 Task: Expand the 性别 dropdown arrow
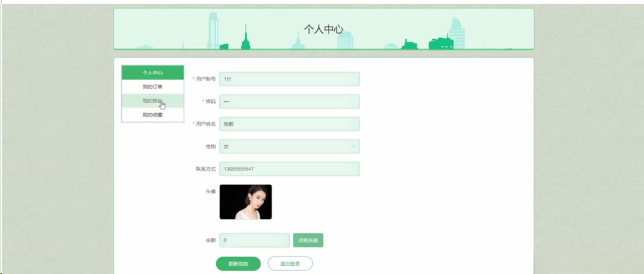(354, 146)
